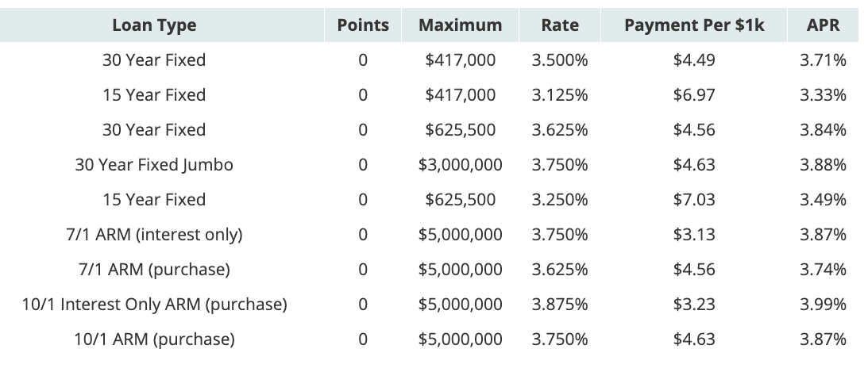Click 10/1 Interest Only ARM (purchase) label
868x368 pixels.
click(x=154, y=304)
